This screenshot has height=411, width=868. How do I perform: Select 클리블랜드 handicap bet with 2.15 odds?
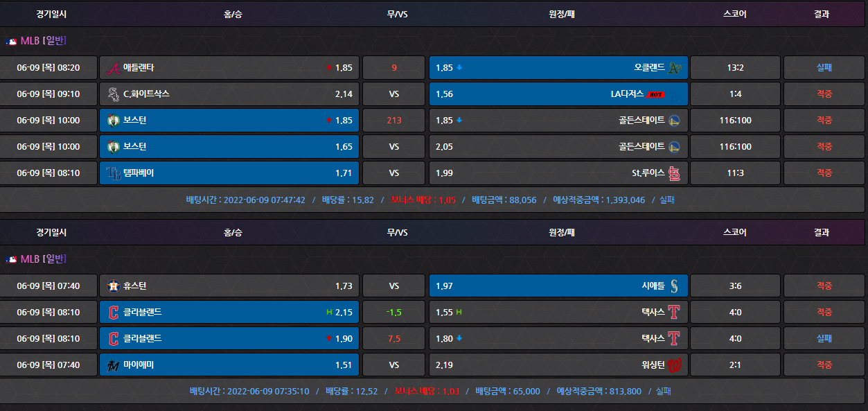click(229, 313)
